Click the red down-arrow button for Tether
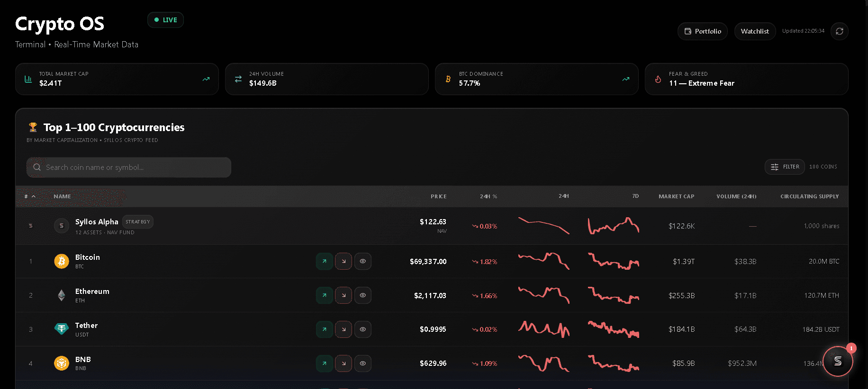Image resolution: width=868 pixels, height=389 pixels. pos(344,329)
